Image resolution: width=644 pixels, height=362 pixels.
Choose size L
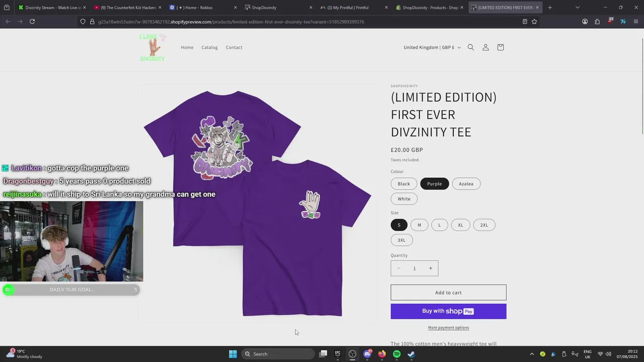click(x=439, y=225)
